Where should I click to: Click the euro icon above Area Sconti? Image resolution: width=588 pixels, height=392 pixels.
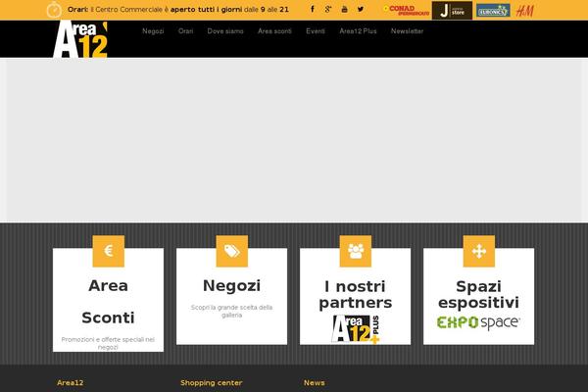pyautogui.click(x=109, y=251)
